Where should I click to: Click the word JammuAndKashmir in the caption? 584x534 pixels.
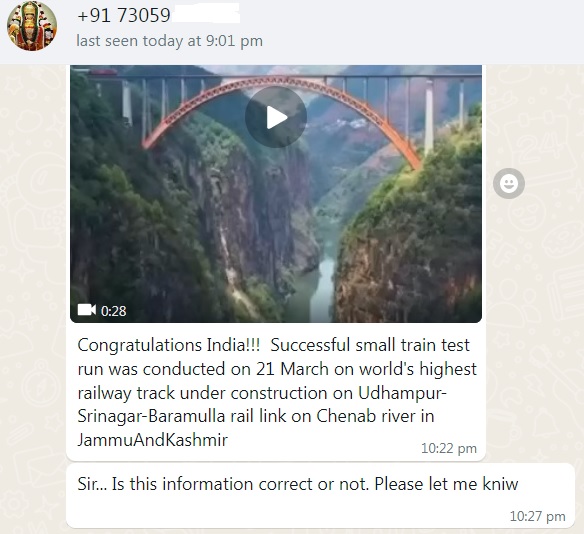click(152, 440)
